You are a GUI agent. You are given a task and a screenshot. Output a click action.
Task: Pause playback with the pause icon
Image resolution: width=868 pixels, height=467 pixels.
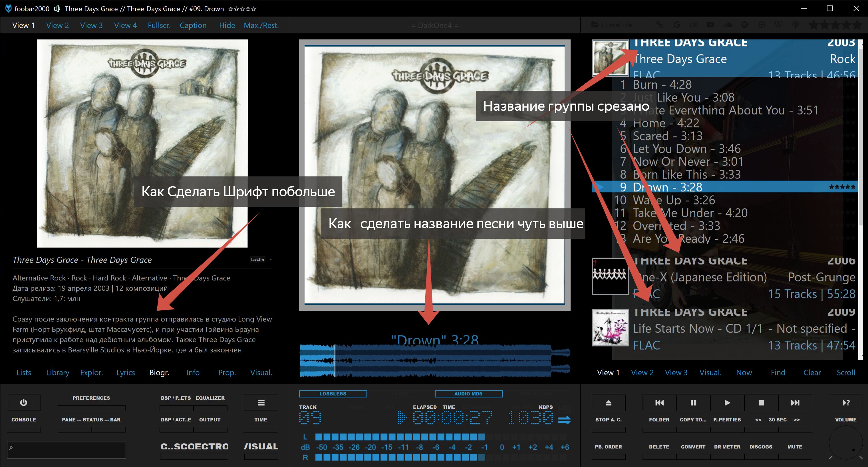pos(693,403)
